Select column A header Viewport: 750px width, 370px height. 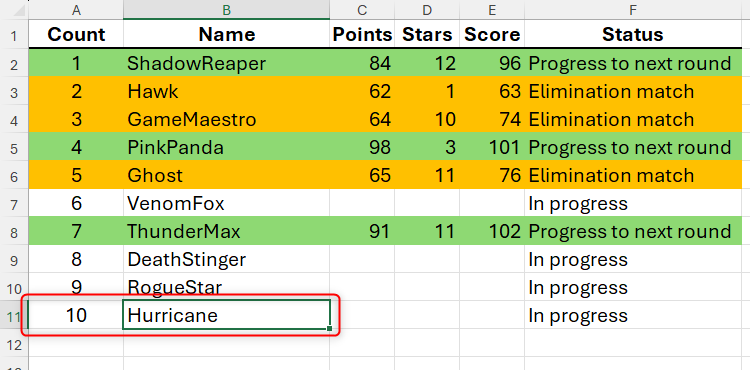point(76,10)
